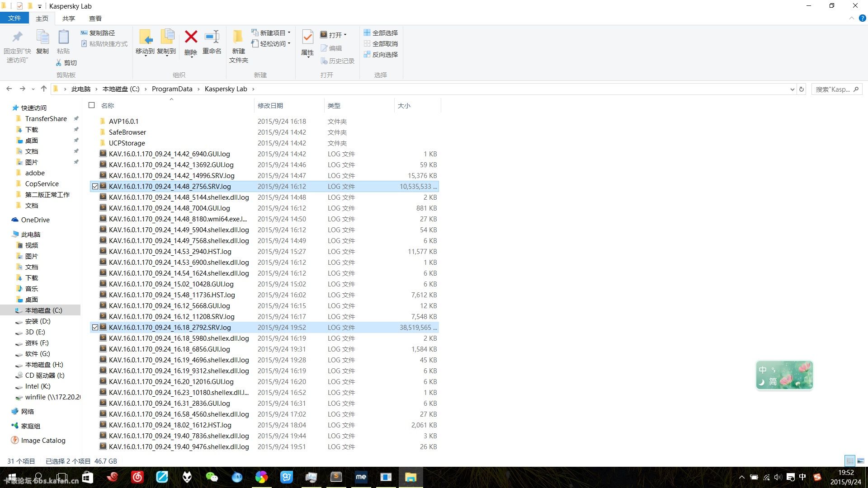
Task: Click the 固定到快速访问 pin icon
Action: click(17, 37)
